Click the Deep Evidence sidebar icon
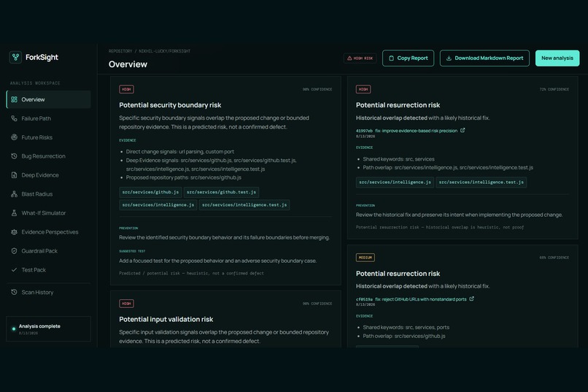588x392 pixels. [15, 175]
